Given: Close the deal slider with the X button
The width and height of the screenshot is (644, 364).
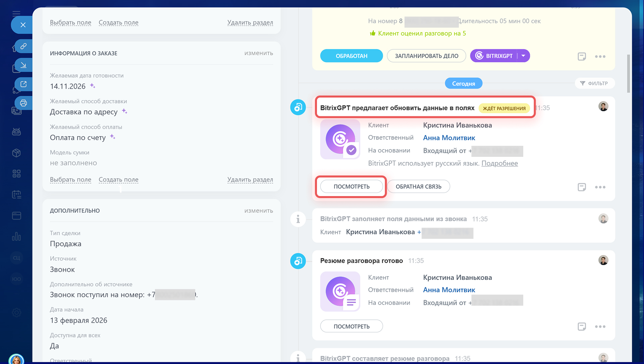Looking at the screenshot, I should (23, 25).
